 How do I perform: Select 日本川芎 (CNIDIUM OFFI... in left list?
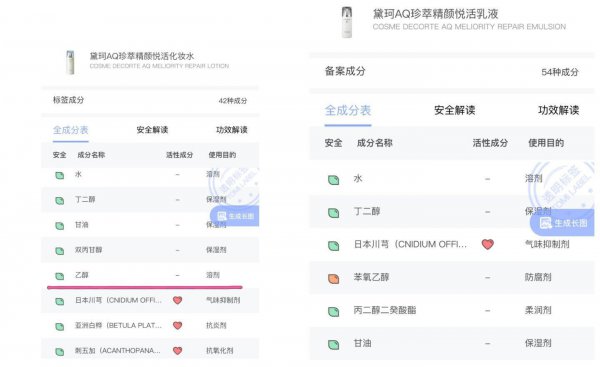(118, 300)
